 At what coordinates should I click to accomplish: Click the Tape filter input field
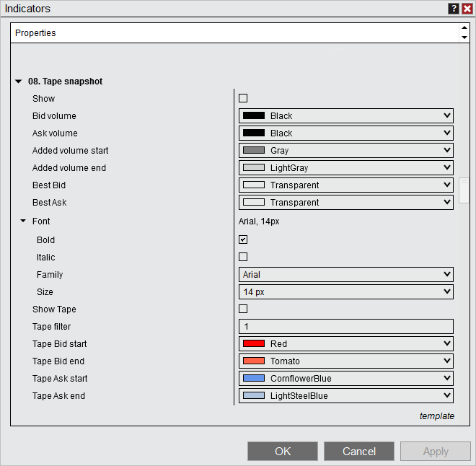pos(345,327)
